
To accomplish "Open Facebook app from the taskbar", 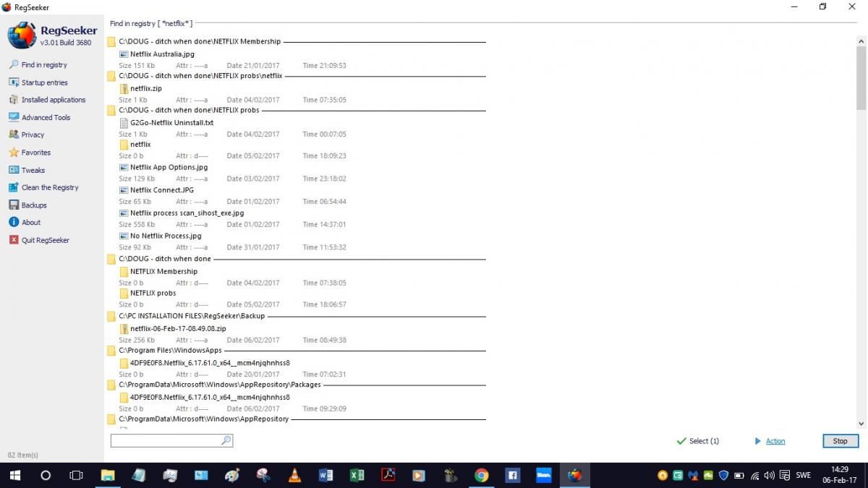I will point(512,476).
